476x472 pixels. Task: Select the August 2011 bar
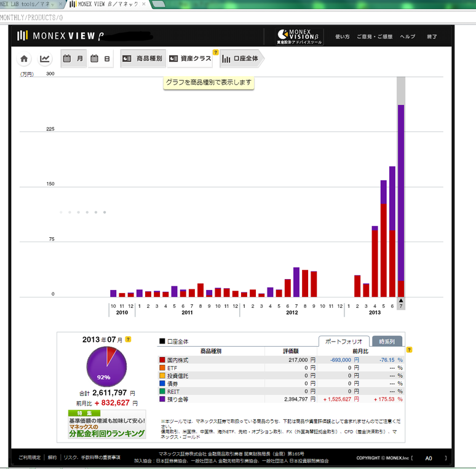(200, 290)
